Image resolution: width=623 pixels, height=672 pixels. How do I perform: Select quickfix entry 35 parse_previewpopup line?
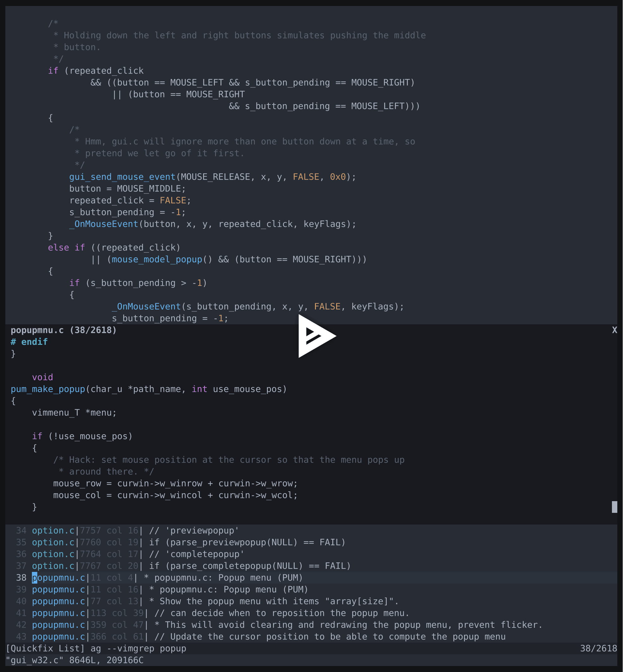pyautogui.click(x=311, y=542)
